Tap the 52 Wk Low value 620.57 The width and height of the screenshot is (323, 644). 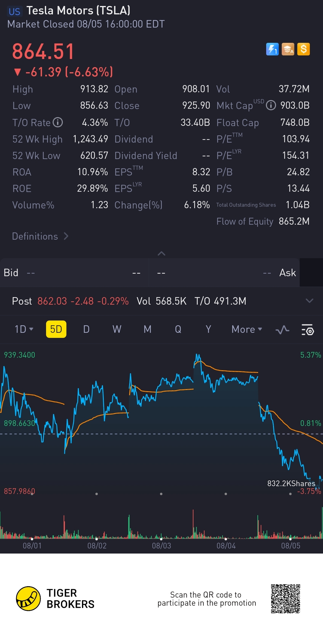[x=94, y=155]
